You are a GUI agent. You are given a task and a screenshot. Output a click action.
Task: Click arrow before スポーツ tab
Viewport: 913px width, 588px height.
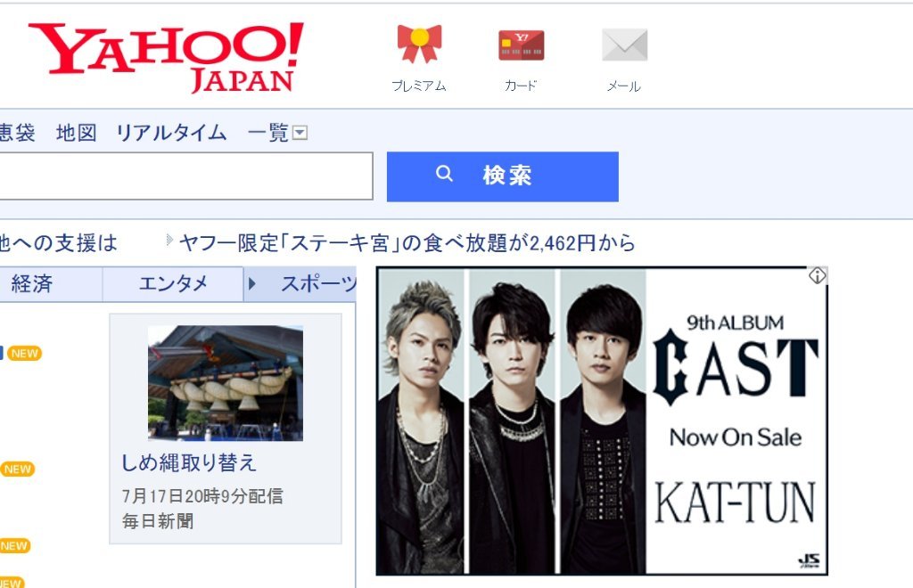click(x=252, y=284)
